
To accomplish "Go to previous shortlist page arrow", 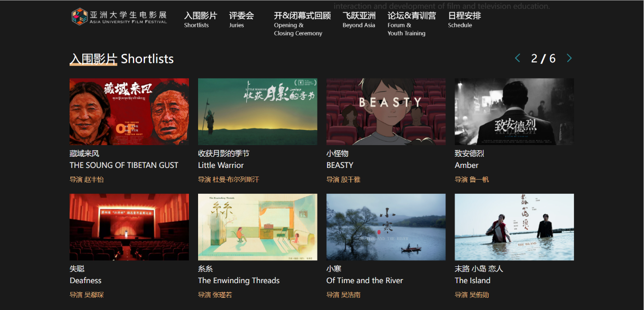I will pyautogui.click(x=518, y=58).
